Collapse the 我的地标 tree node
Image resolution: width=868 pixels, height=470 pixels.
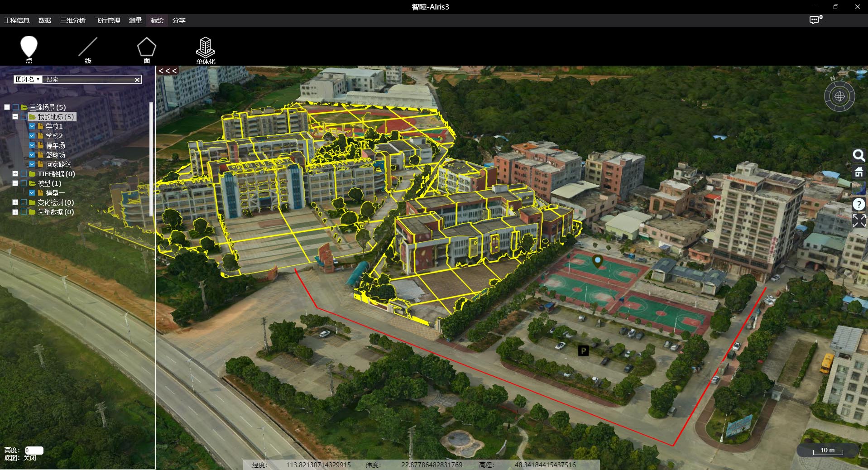[x=15, y=117]
